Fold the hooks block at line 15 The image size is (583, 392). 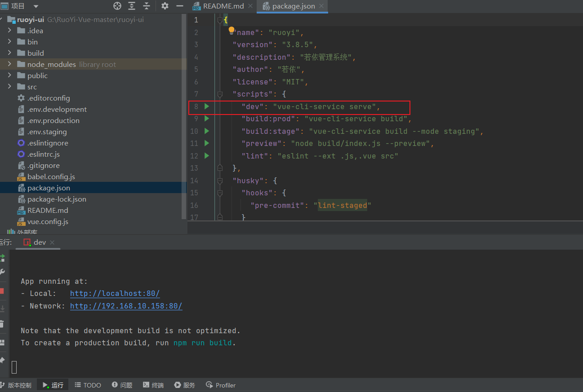(220, 193)
